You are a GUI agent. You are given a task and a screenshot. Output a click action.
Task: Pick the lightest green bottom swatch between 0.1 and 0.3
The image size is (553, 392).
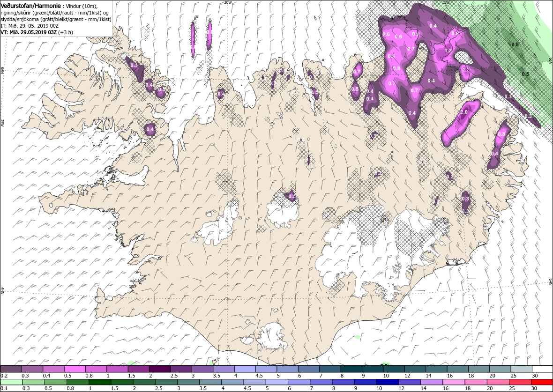coord(12,382)
